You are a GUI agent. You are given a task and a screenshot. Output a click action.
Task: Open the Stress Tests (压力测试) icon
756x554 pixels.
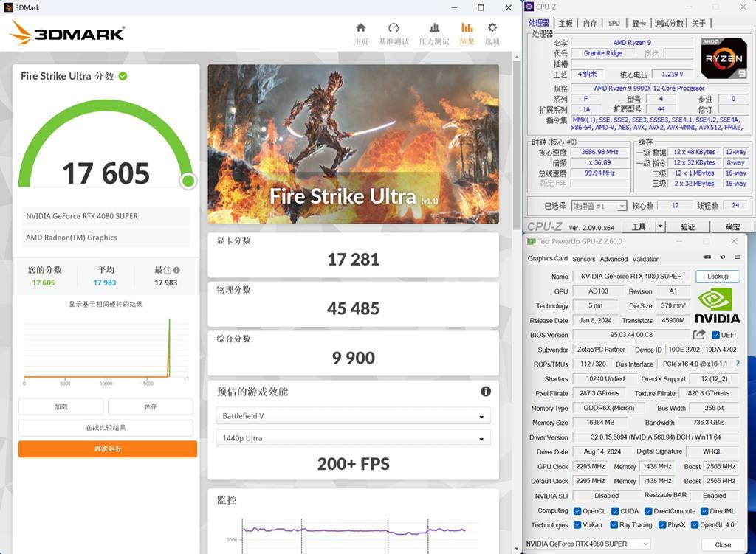pos(434,28)
